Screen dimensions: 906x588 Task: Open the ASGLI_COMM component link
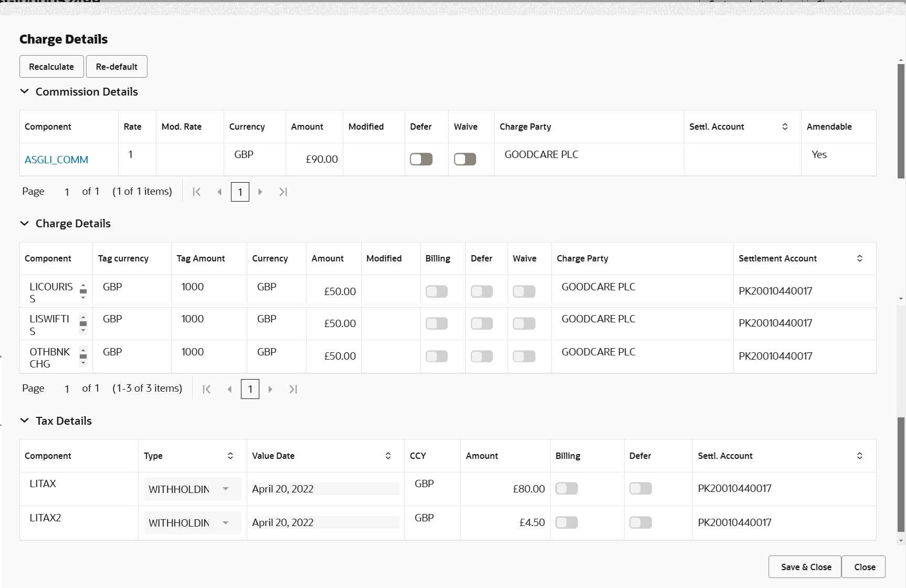pyautogui.click(x=56, y=159)
